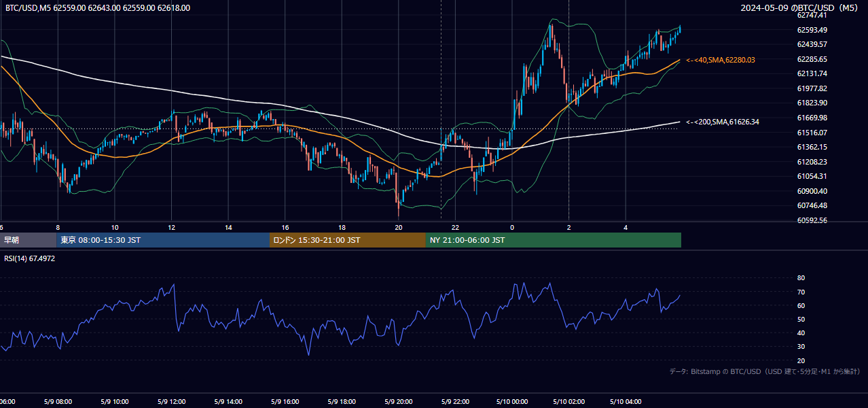Click price axis value 60900.40
The width and height of the screenshot is (868, 408).
coord(812,191)
